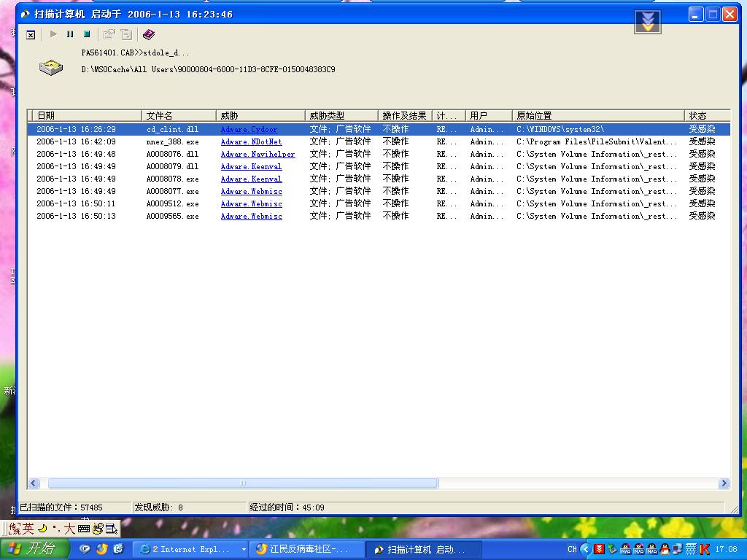The height and width of the screenshot is (560, 747).
Task: Expand the Internet Explorer group dropdown arrow
Action: coord(244,549)
